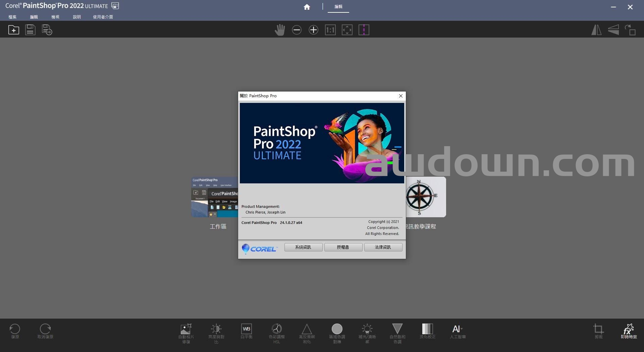Open the 檔案 menu
This screenshot has width=644, height=352.
(x=12, y=17)
